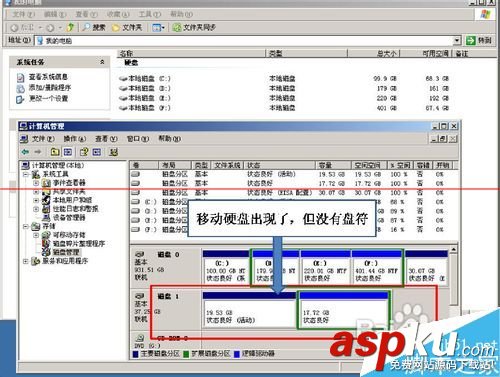Screen dimensions: 500x377
Task: Collapse the 系统工具 tree node
Action: [x=25, y=174]
